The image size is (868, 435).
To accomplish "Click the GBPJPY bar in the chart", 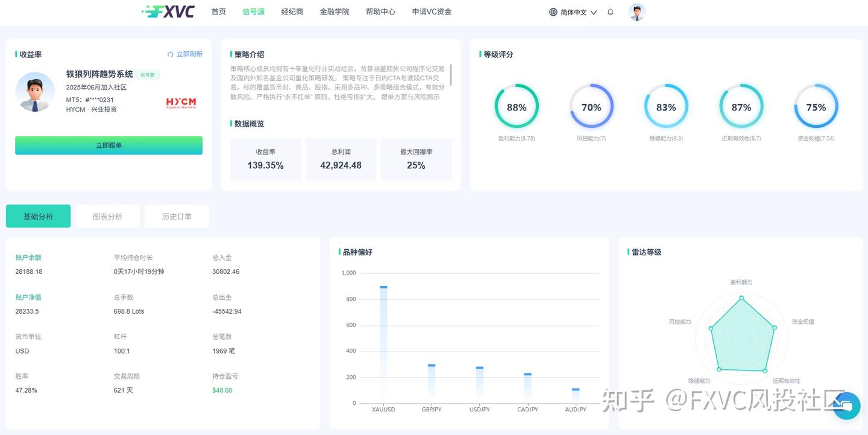I will point(432,383).
